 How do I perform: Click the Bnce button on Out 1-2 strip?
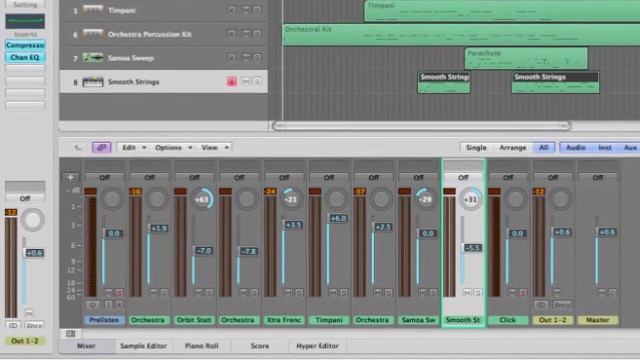[x=562, y=304]
